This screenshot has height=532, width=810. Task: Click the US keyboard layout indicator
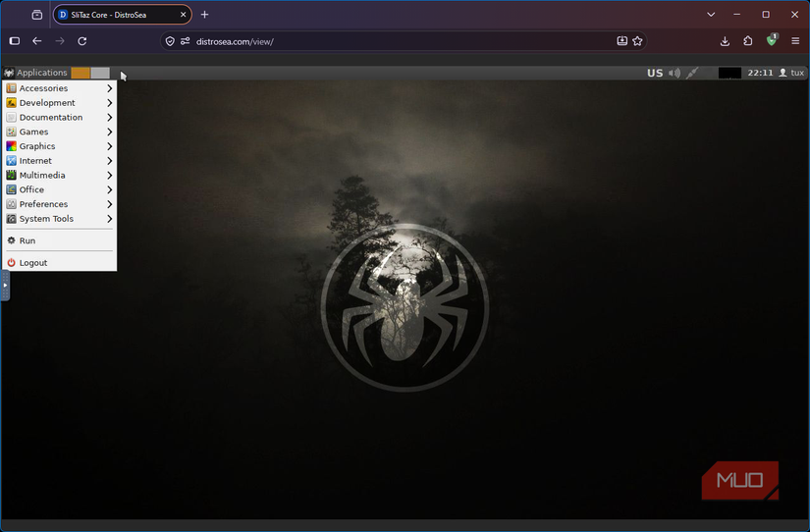[655, 73]
